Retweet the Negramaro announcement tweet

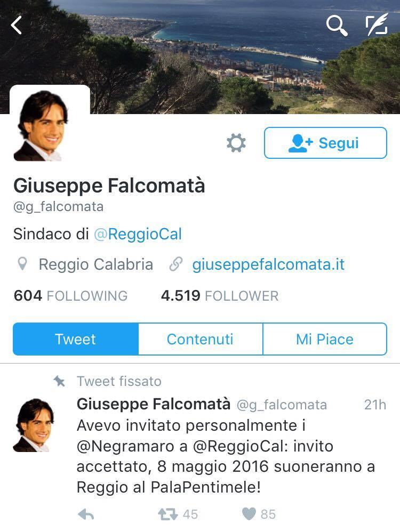168,514
